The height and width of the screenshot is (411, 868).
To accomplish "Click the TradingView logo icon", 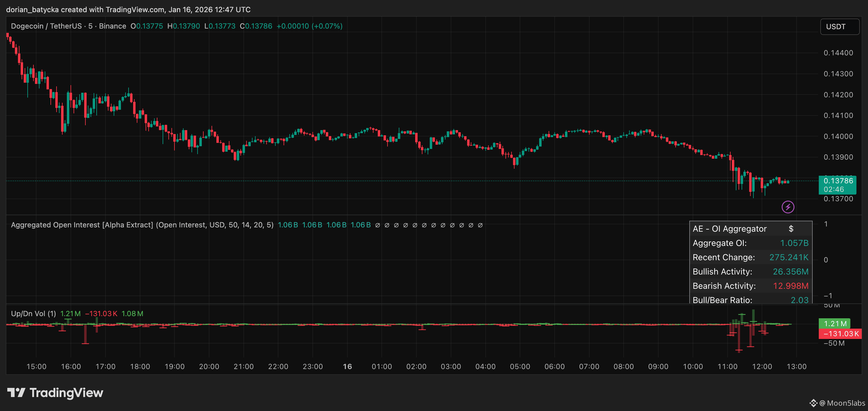I will (16, 392).
